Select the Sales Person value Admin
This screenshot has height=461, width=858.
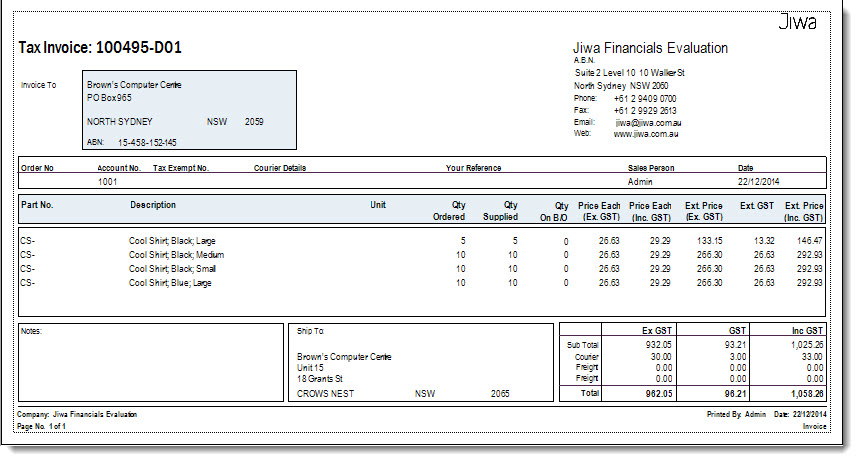pos(640,182)
